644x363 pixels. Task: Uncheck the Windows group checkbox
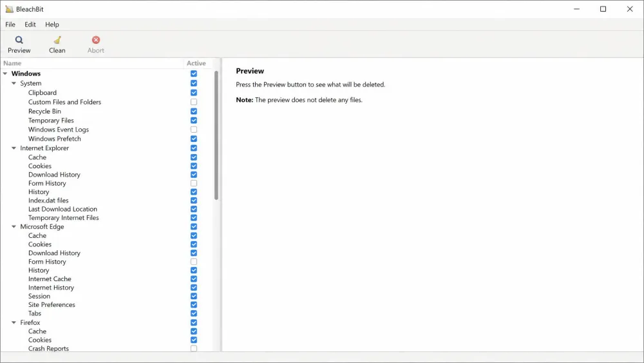[194, 74]
